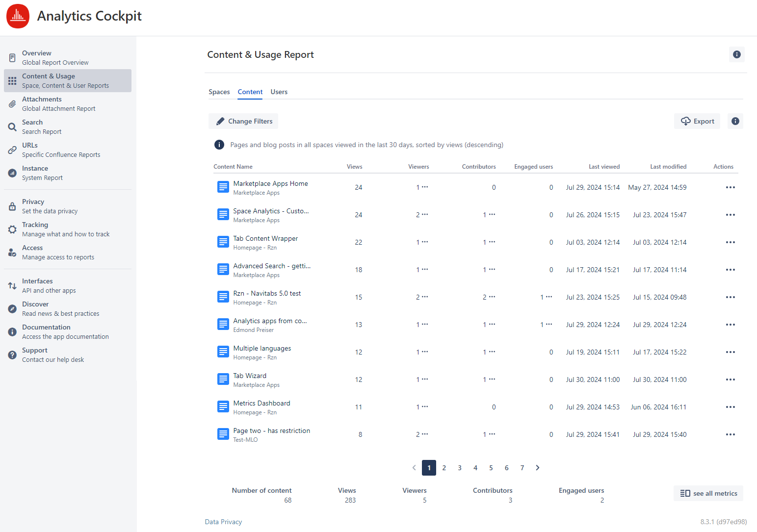Open actions menu for Marketplace Apps Home row
This screenshot has width=757, height=532.
click(x=730, y=187)
